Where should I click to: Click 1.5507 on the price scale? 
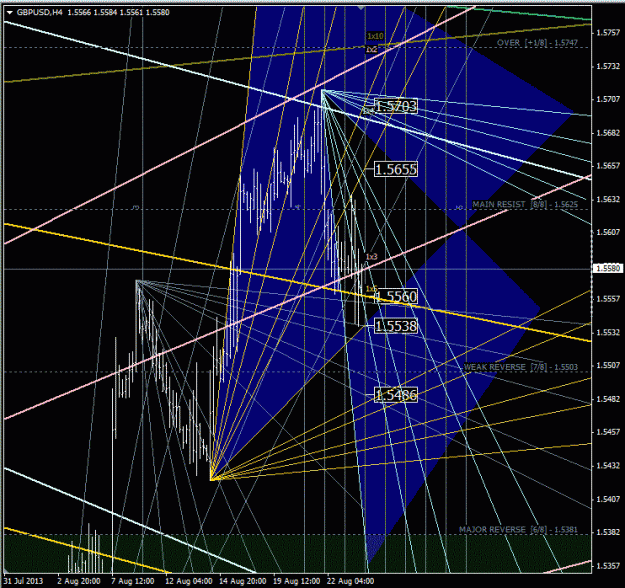608,366
